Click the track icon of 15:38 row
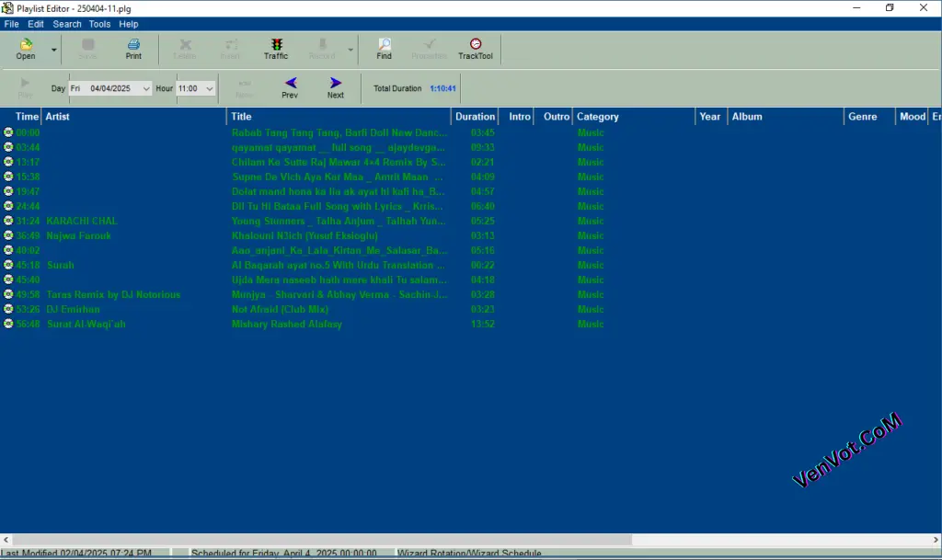This screenshot has width=942, height=560. coord(7,177)
